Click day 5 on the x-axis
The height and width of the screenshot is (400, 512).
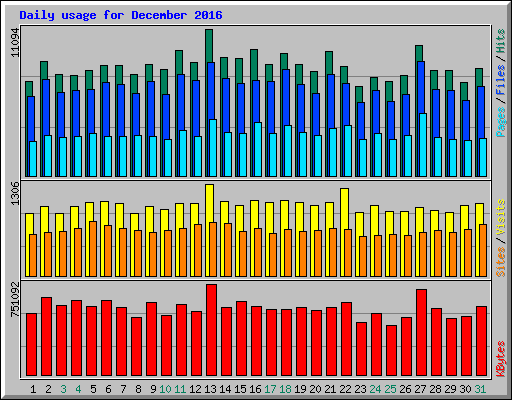pos(93,389)
